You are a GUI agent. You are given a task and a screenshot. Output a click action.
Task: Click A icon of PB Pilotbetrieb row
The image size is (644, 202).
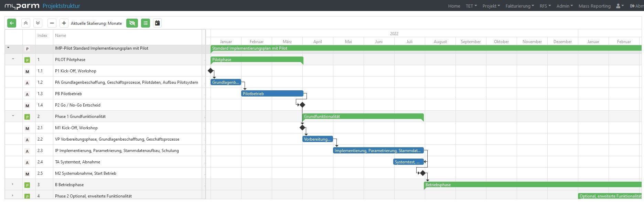point(27,94)
